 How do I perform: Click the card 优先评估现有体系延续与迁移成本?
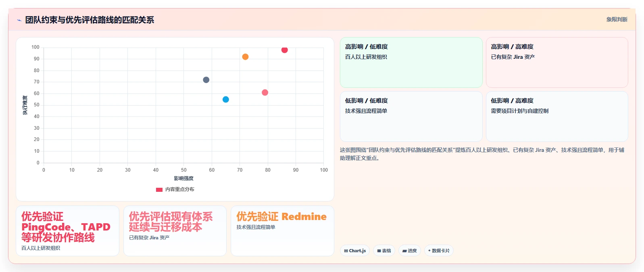tap(175, 231)
